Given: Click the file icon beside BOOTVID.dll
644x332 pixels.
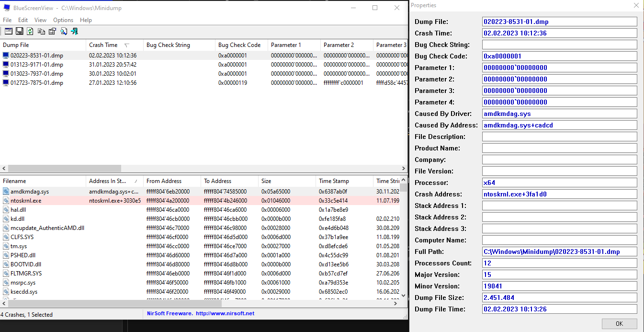Looking at the screenshot, I should tap(6, 264).
